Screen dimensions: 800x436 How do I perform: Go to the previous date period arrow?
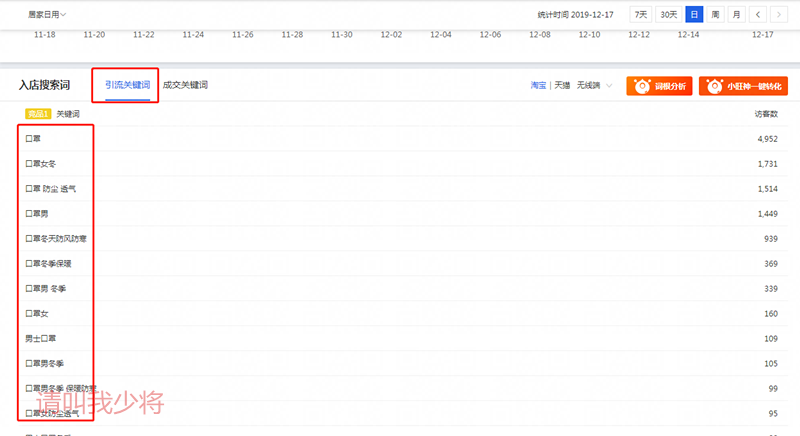759,14
